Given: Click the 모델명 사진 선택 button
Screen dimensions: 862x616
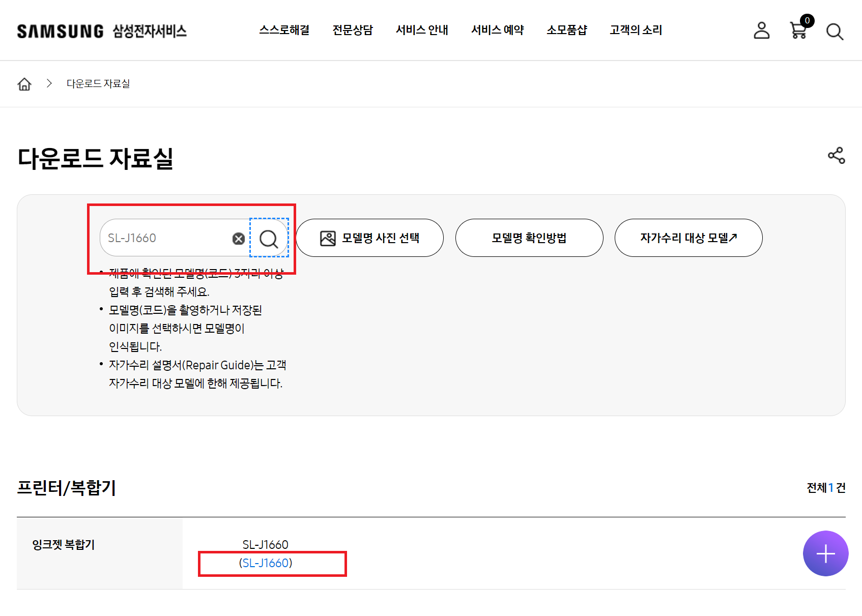Looking at the screenshot, I should point(370,238).
